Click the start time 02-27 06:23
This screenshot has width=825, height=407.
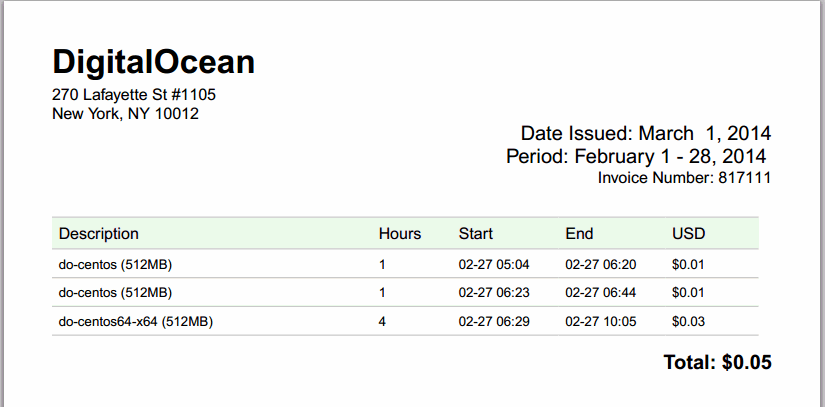[x=494, y=293]
